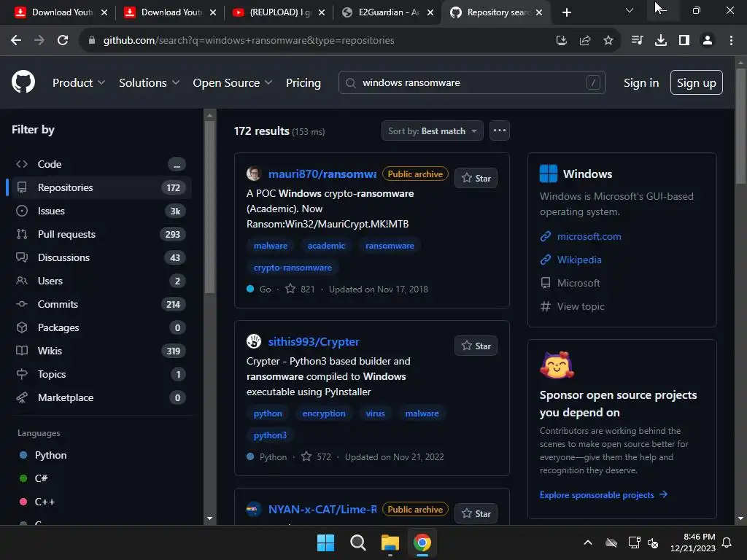Click the mauri870 avatar thumbnail
This screenshot has width=747, height=560.
[254, 174]
